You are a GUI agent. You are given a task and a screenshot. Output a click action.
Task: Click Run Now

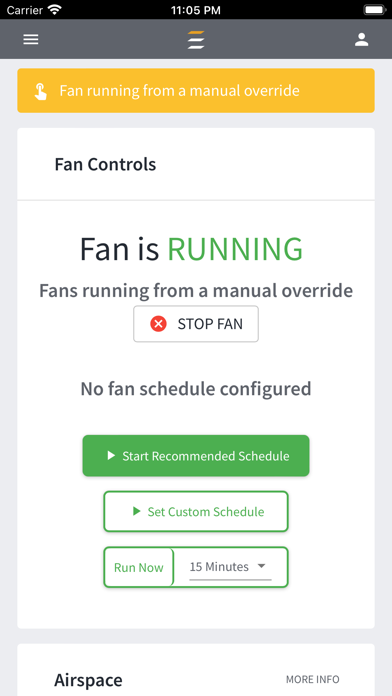click(139, 567)
